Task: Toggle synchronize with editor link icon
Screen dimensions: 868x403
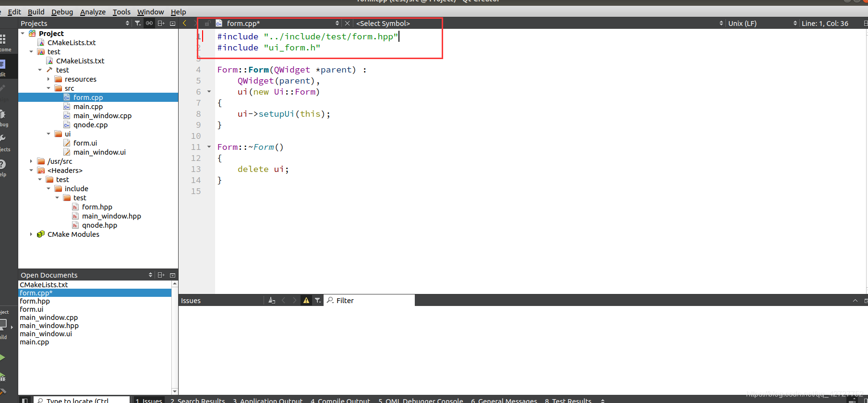Action: click(x=149, y=23)
